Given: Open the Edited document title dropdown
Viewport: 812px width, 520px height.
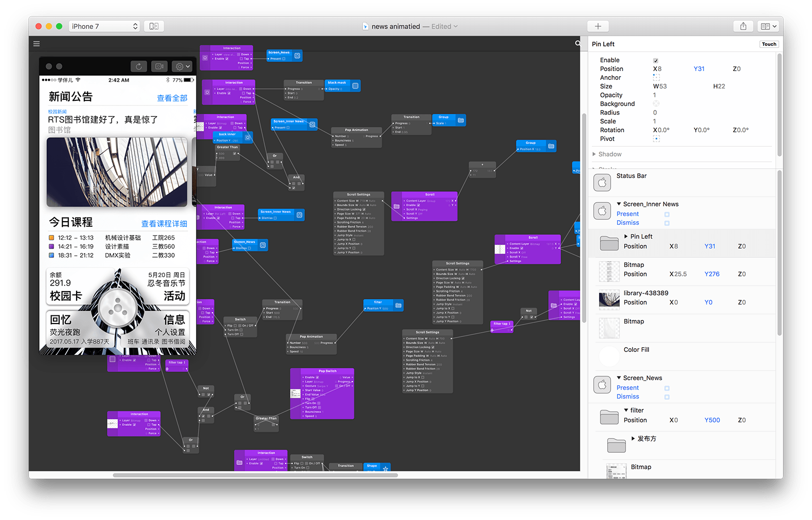Looking at the screenshot, I should coord(445,26).
